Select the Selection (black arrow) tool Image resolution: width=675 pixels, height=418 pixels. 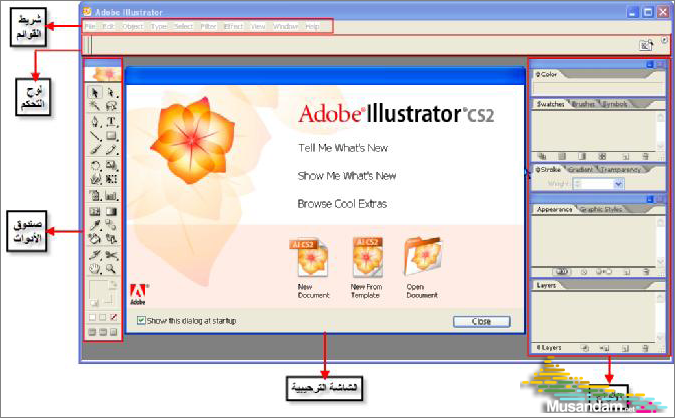(x=95, y=93)
